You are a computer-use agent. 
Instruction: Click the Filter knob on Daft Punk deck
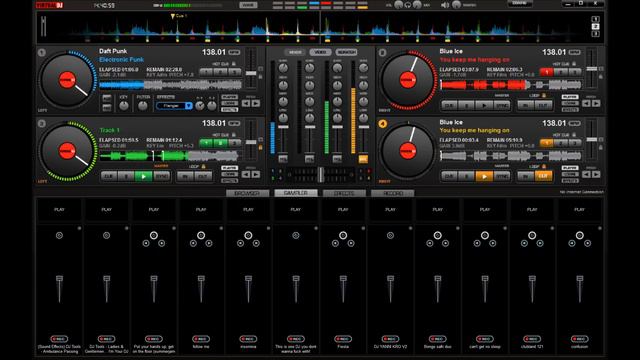pos(142,106)
